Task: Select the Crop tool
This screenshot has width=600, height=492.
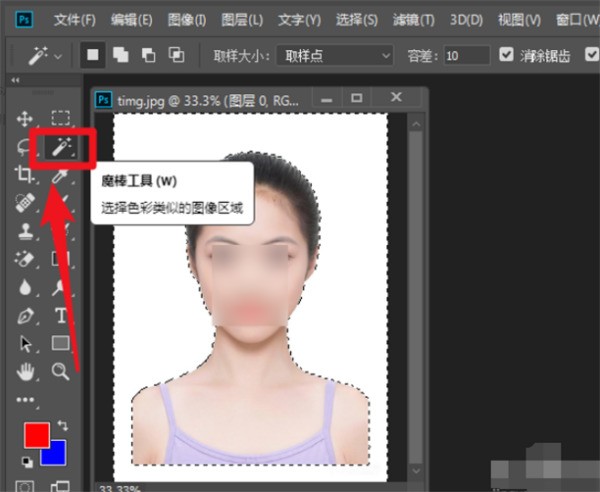Action: [26, 176]
